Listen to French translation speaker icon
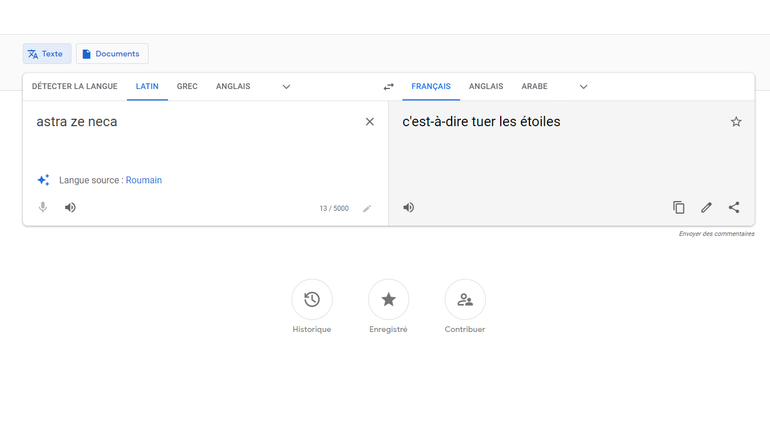Viewport: 770px width, 433px height. click(408, 208)
